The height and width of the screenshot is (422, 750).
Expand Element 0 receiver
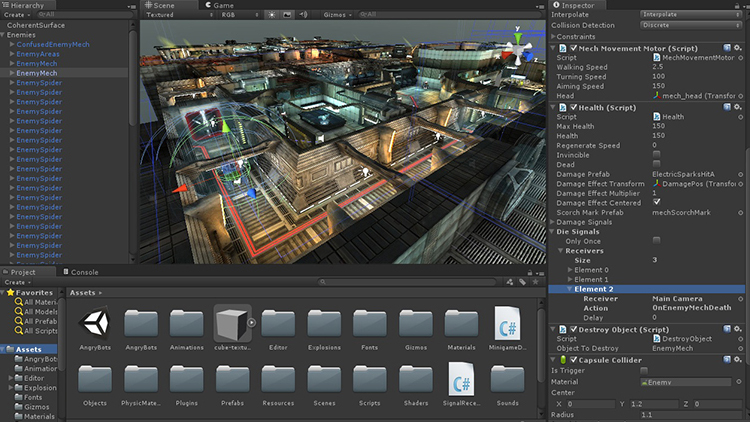[570, 270]
